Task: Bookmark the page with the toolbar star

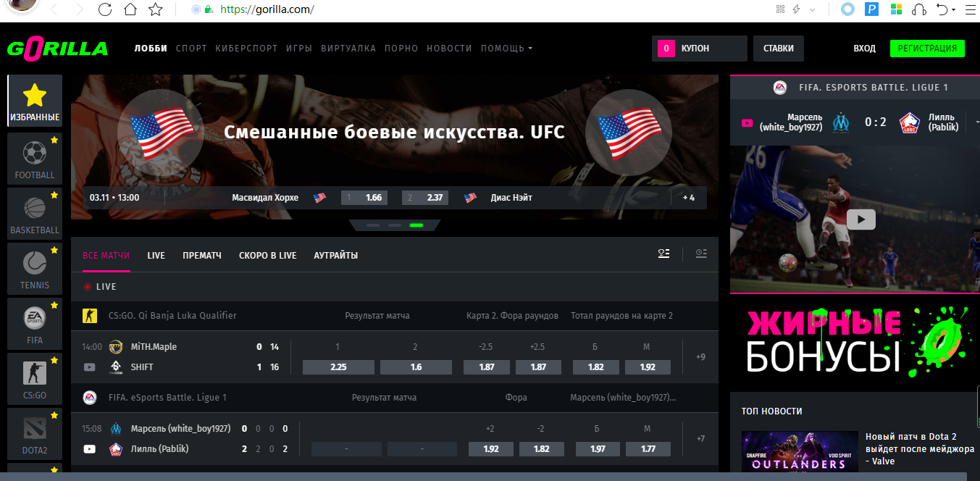Action: click(x=155, y=10)
